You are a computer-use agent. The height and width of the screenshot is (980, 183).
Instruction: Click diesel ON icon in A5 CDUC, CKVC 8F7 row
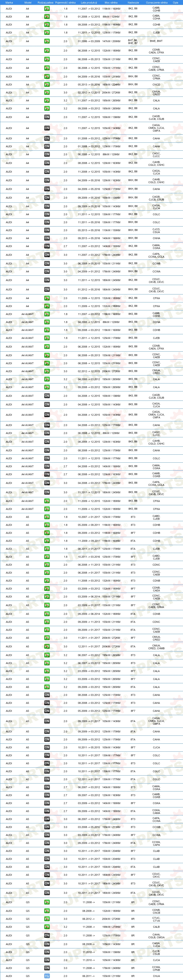point(47,875)
